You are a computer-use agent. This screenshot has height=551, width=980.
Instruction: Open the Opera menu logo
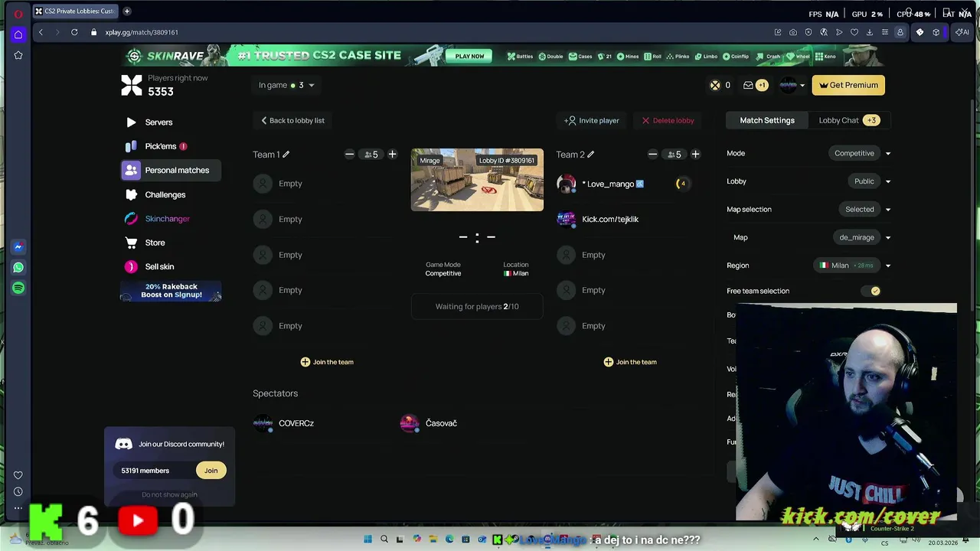coord(18,13)
